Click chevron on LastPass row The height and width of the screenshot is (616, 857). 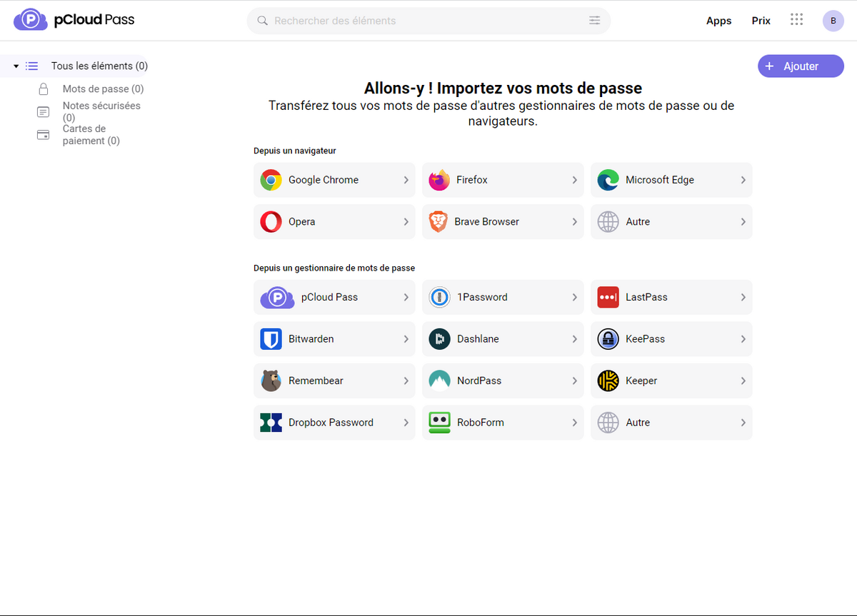[x=743, y=297]
